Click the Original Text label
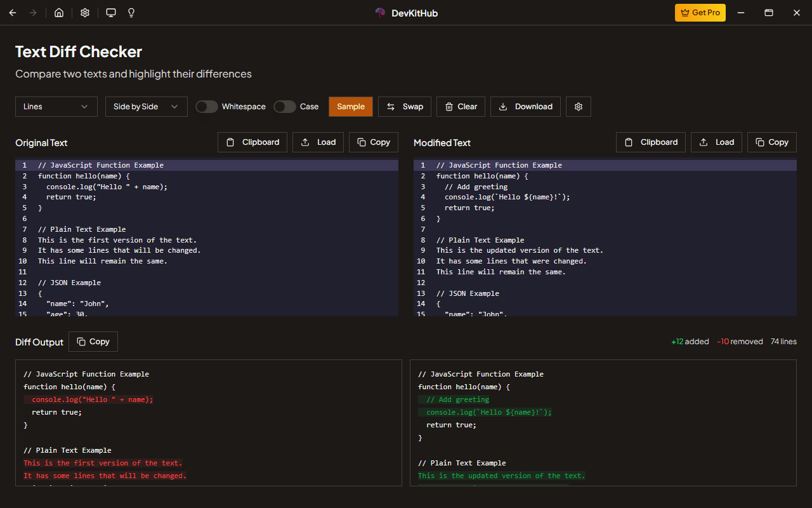This screenshot has width=812, height=508. (x=41, y=143)
